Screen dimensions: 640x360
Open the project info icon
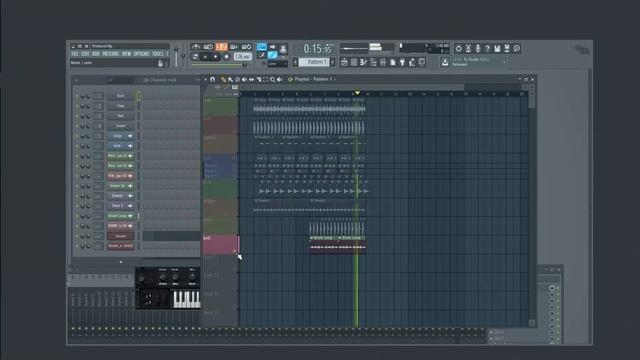517,49
